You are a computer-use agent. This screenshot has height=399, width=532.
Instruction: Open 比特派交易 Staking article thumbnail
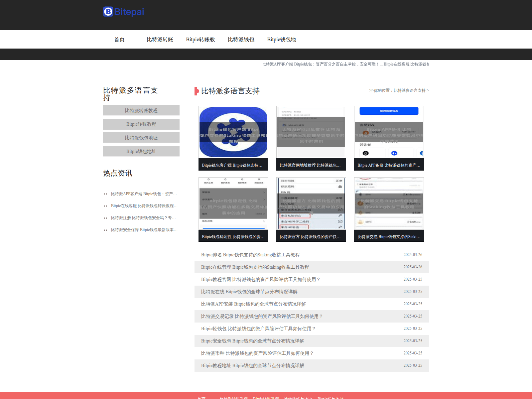coord(389,203)
